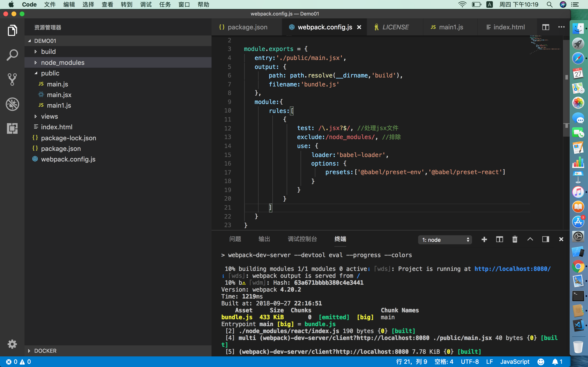Viewport: 588px width, 367px height.
Task: Open the Debug view icon
Action: pos(12,104)
